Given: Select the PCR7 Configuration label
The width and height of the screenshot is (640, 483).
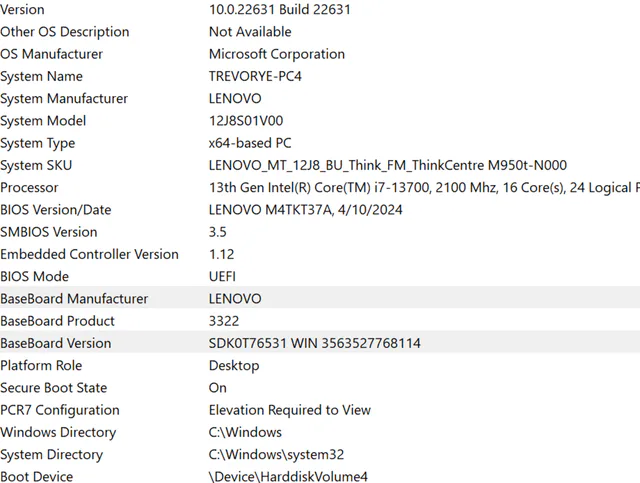Looking at the screenshot, I should point(60,410).
